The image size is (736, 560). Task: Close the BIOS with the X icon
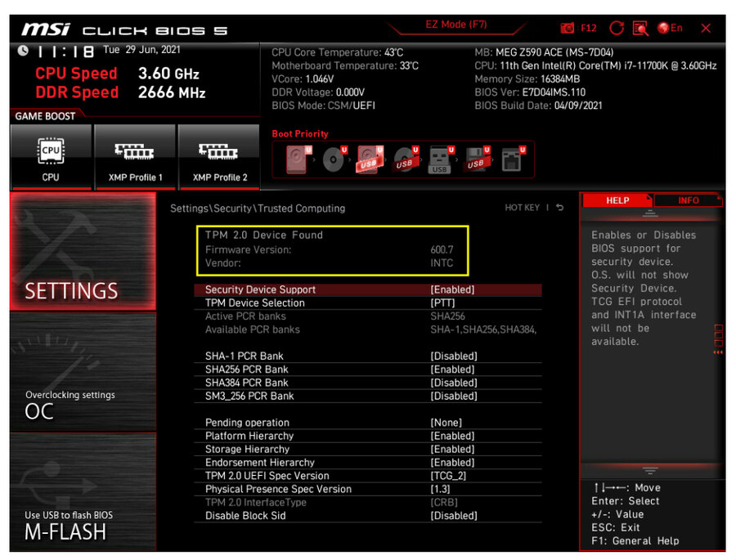click(706, 28)
